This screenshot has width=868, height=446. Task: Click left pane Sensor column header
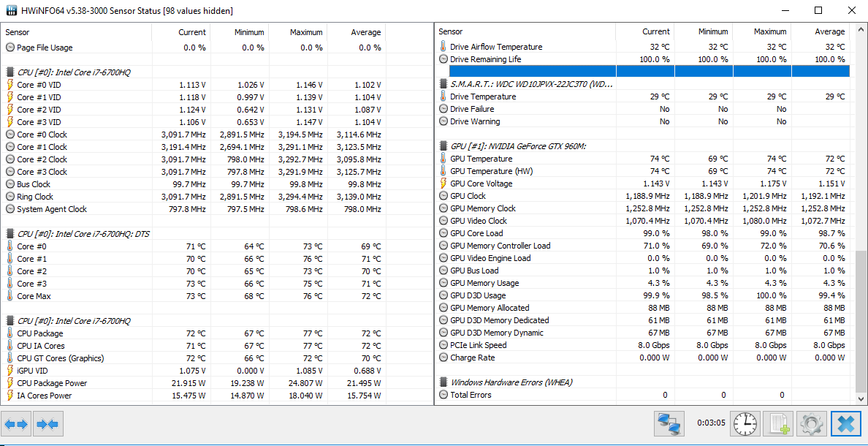click(77, 32)
